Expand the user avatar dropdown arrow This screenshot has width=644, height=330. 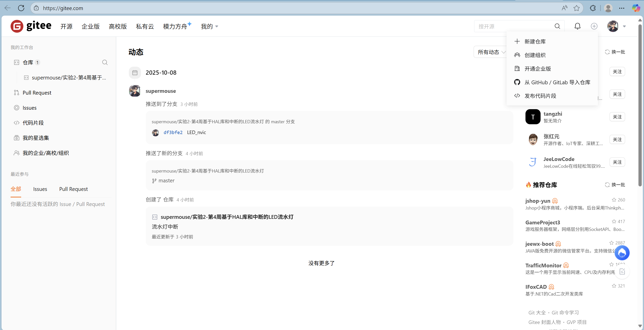(x=624, y=26)
